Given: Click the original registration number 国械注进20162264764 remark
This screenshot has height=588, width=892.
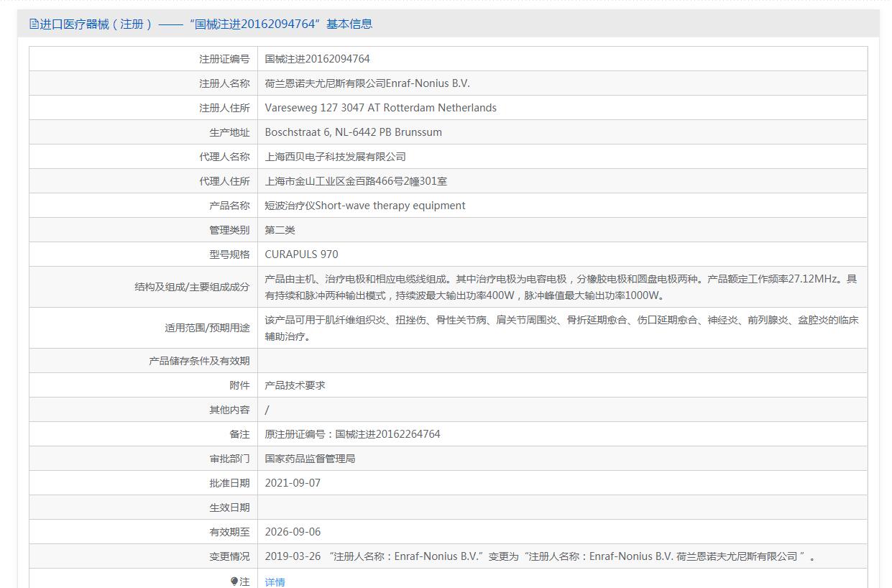Looking at the screenshot, I should 352,434.
